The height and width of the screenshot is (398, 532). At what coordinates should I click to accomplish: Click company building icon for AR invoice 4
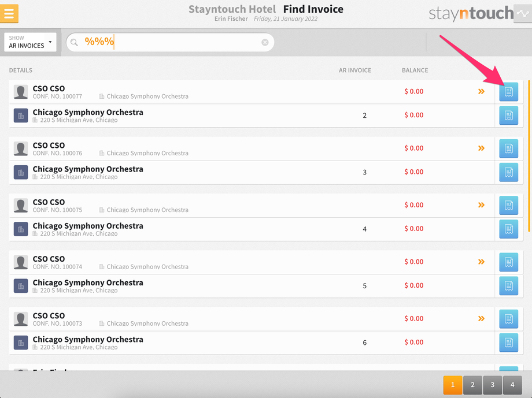point(21,229)
